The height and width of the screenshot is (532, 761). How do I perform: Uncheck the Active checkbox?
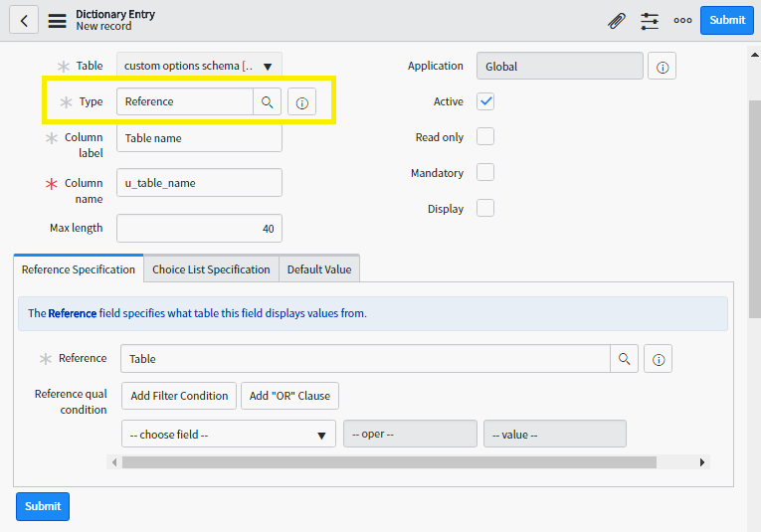(485, 101)
